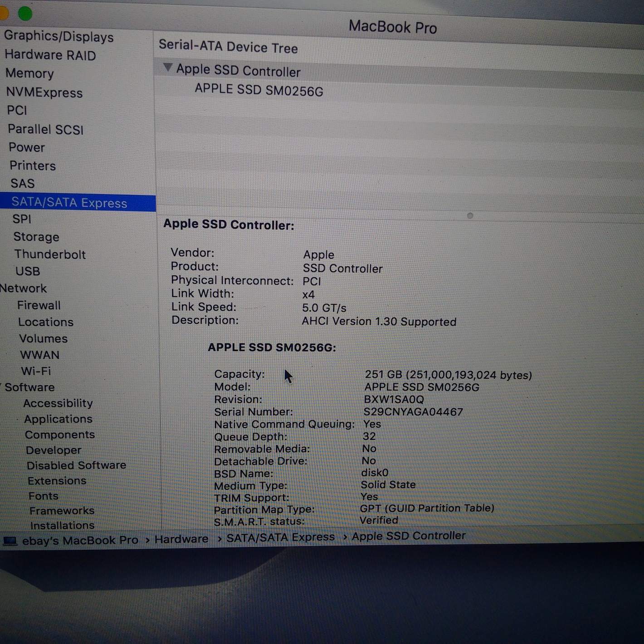Select APPLE SSD SM0256G in device tree
The height and width of the screenshot is (644, 644).
259,90
